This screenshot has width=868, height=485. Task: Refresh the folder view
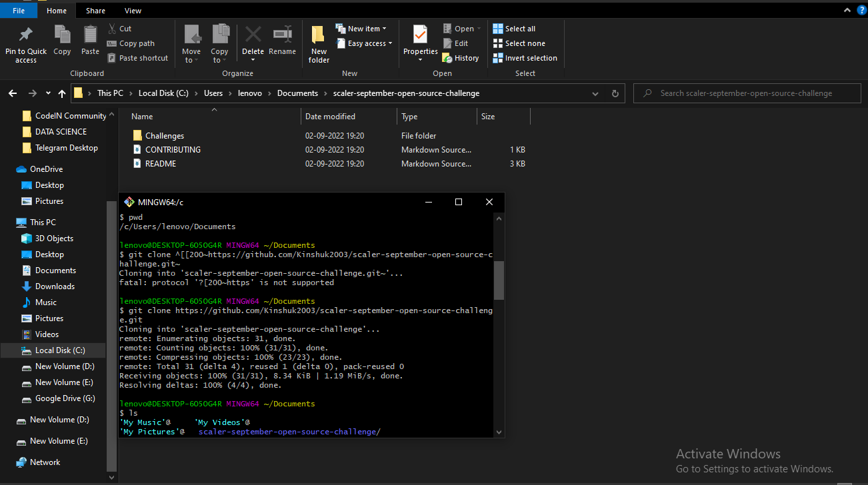(615, 93)
